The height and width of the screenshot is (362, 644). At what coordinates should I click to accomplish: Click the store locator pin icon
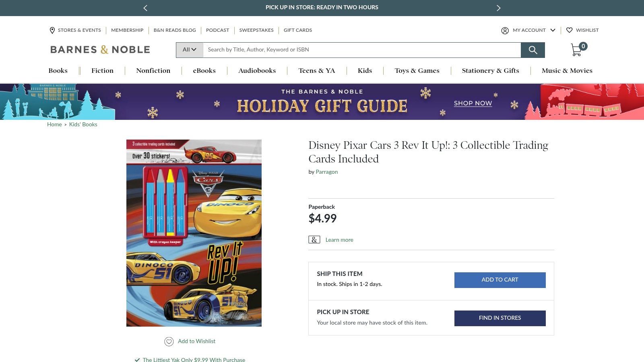(x=52, y=30)
